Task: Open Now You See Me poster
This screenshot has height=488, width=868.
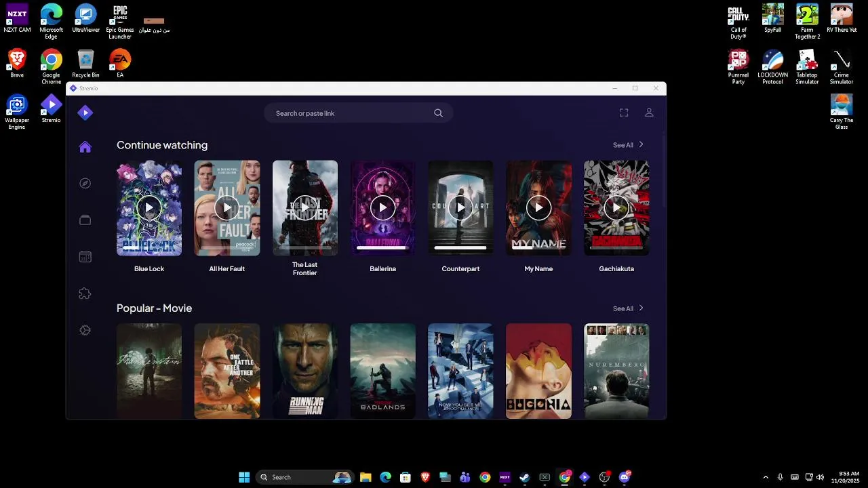Action: pos(460,371)
